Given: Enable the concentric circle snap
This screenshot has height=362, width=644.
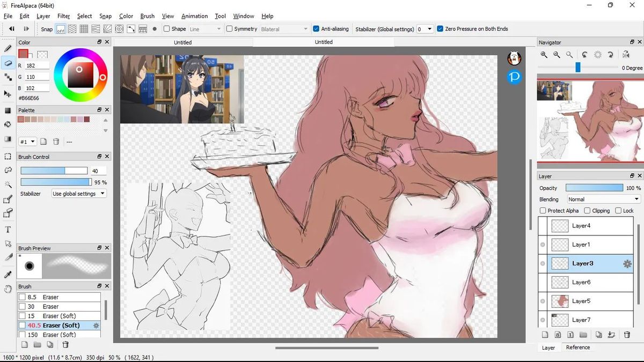Looking at the screenshot, I should (119, 29).
